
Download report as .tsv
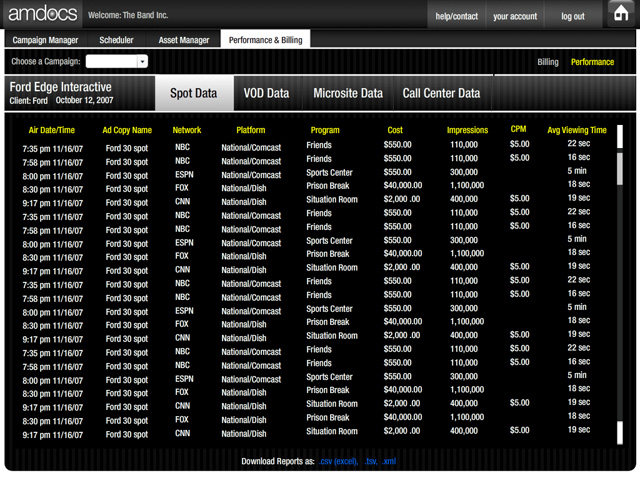coord(371,461)
